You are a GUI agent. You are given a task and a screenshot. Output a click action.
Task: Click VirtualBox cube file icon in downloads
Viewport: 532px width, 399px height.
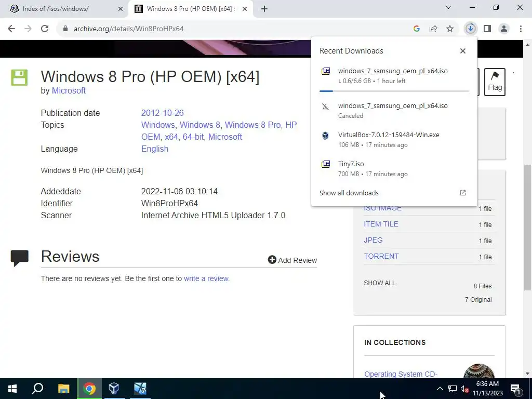(x=325, y=136)
